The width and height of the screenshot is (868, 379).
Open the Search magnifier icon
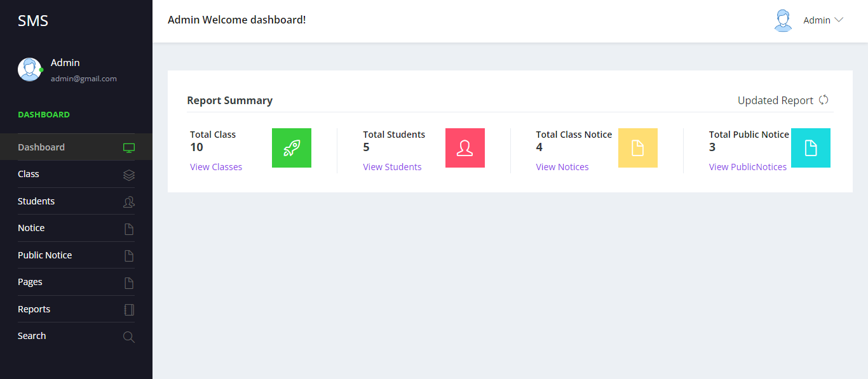pos(129,336)
